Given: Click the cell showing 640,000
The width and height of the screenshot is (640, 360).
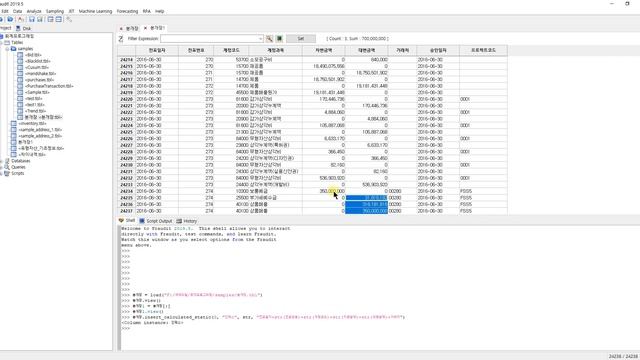Looking at the screenshot, I should click(366, 60).
